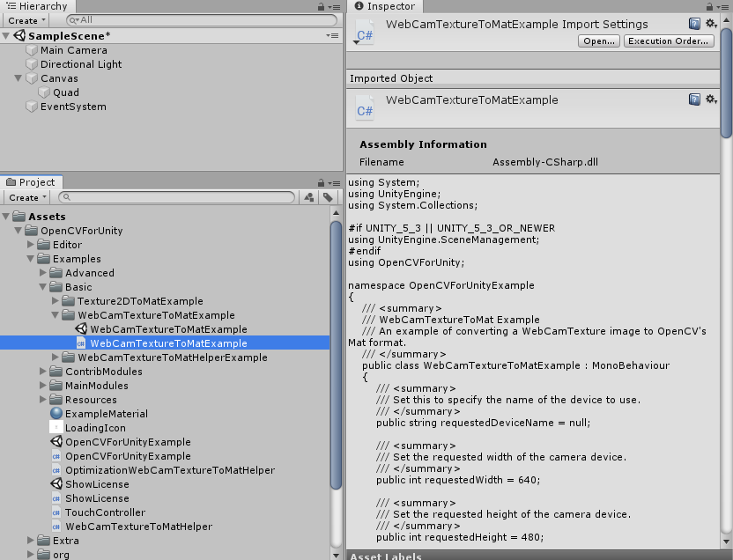The image size is (733, 560).
Task: Click the Open button in Import Settings
Action: pyautogui.click(x=598, y=41)
